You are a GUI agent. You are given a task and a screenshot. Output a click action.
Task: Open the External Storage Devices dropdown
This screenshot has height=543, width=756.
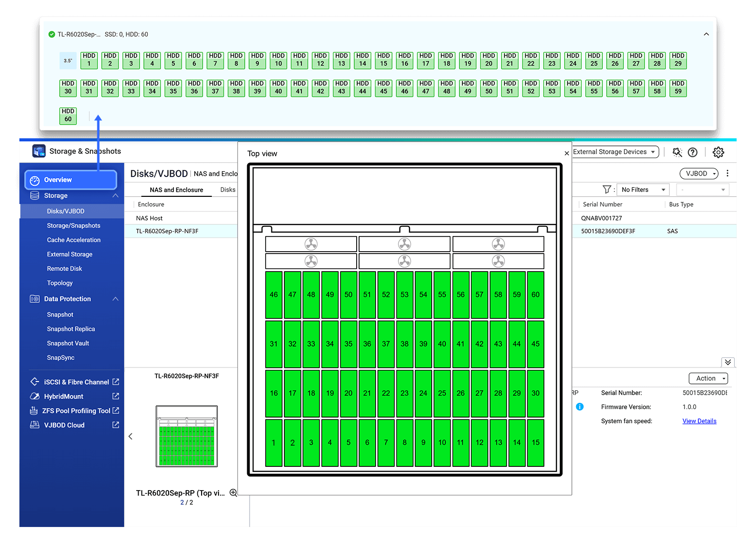(x=614, y=152)
